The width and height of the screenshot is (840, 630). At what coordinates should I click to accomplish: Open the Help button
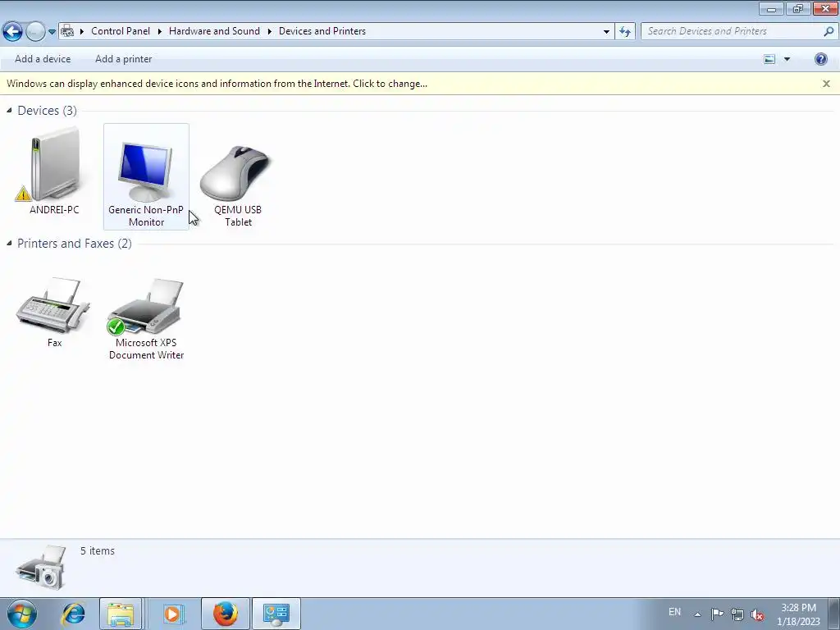pyautogui.click(x=820, y=59)
